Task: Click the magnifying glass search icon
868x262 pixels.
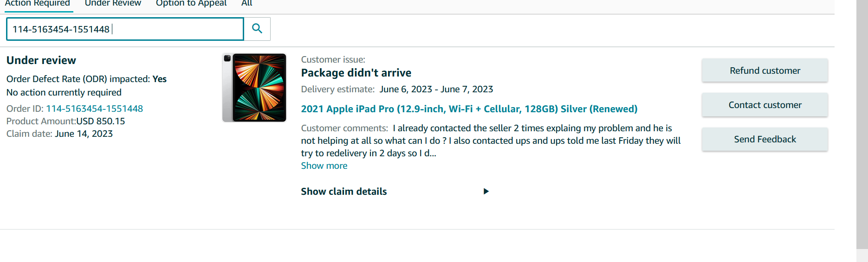Action: tap(257, 29)
